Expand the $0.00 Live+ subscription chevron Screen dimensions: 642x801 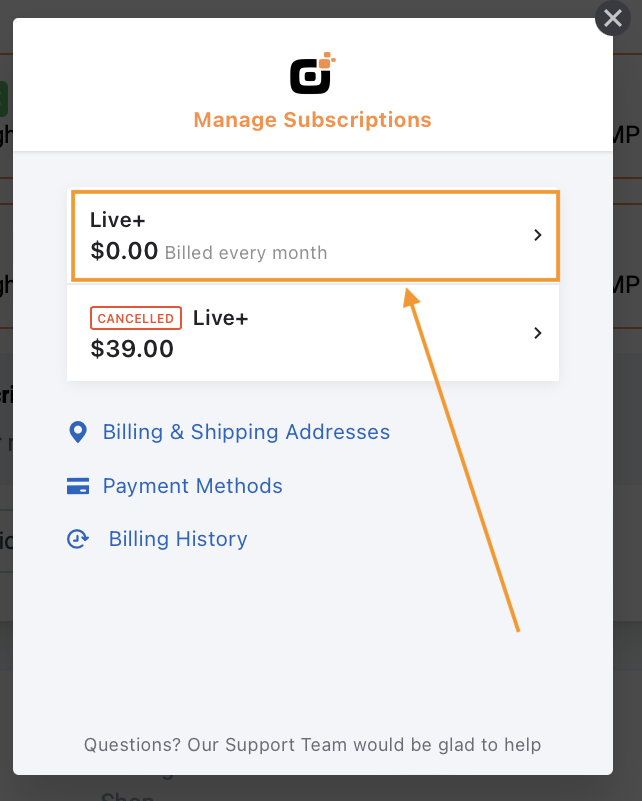(537, 236)
